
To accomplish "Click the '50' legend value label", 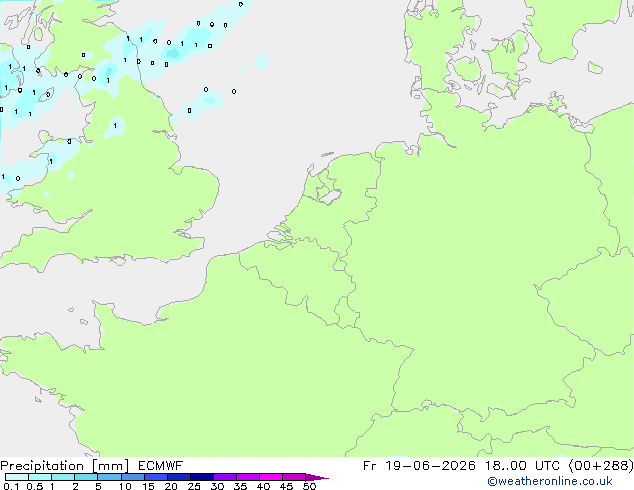I will pyautogui.click(x=309, y=486).
